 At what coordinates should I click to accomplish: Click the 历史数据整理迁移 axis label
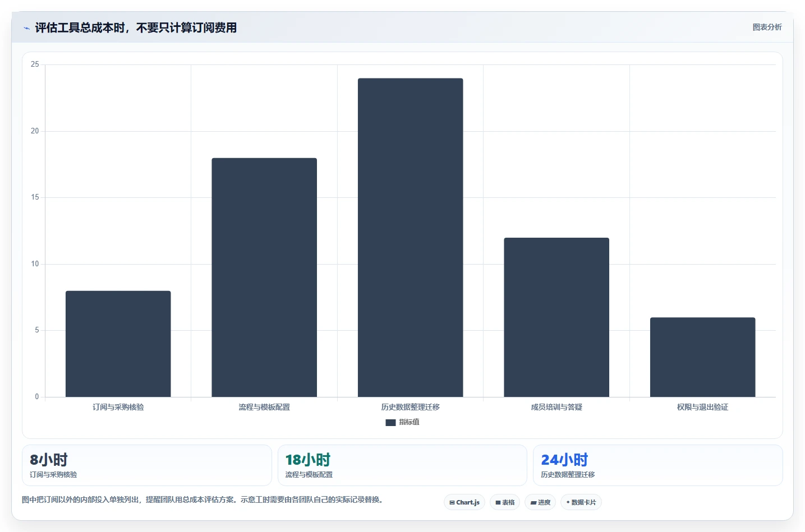click(411, 407)
